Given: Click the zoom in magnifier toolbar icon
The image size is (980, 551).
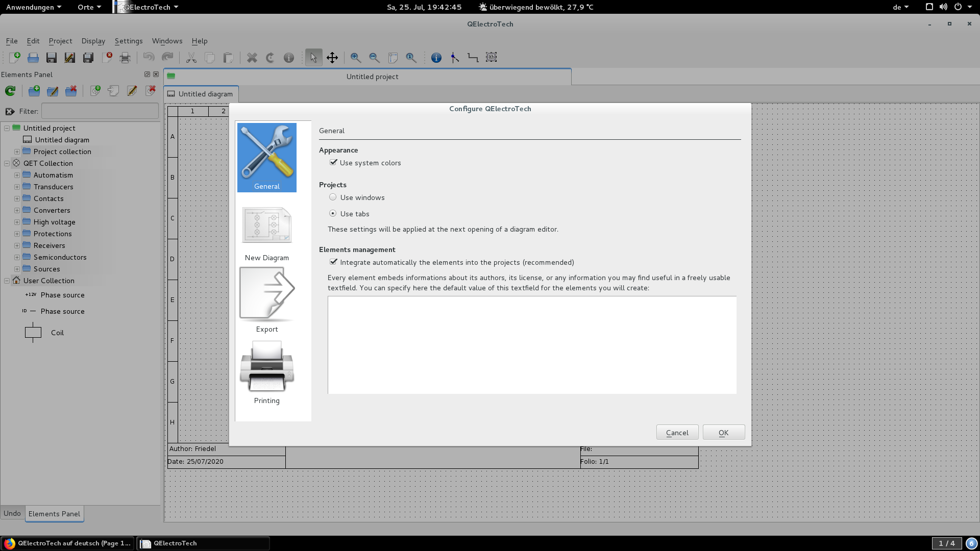Looking at the screenshot, I should click(x=356, y=58).
